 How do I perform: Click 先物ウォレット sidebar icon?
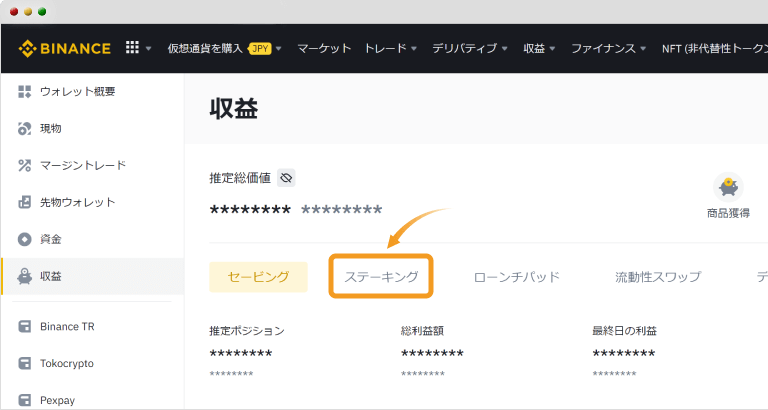24,202
